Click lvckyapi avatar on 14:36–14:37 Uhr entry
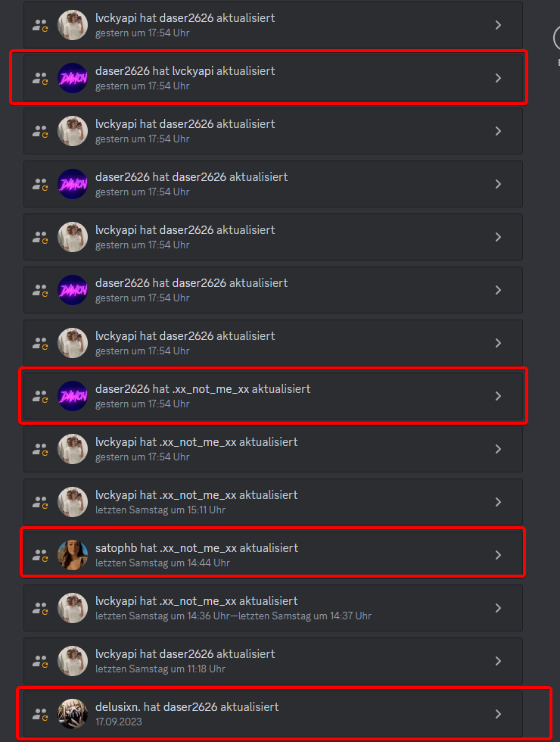The width and height of the screenshot is (560, 742). [x=73, y=608]
